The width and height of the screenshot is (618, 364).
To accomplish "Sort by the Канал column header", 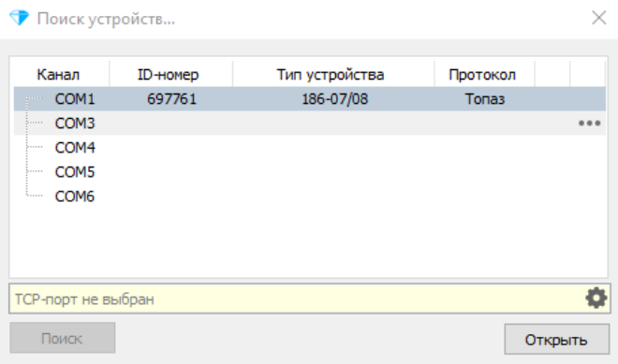I will click(58, 74).
